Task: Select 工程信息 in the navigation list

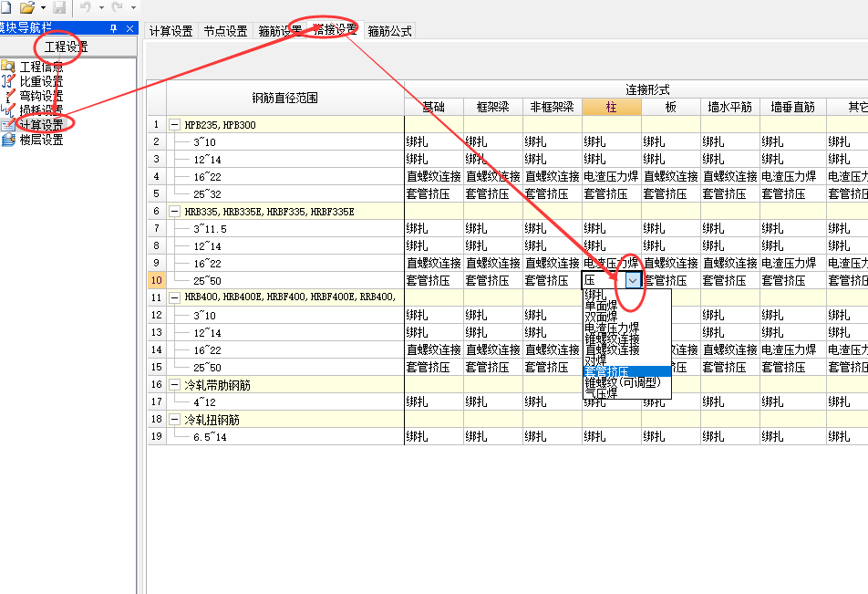Action: tap(42, 67)
